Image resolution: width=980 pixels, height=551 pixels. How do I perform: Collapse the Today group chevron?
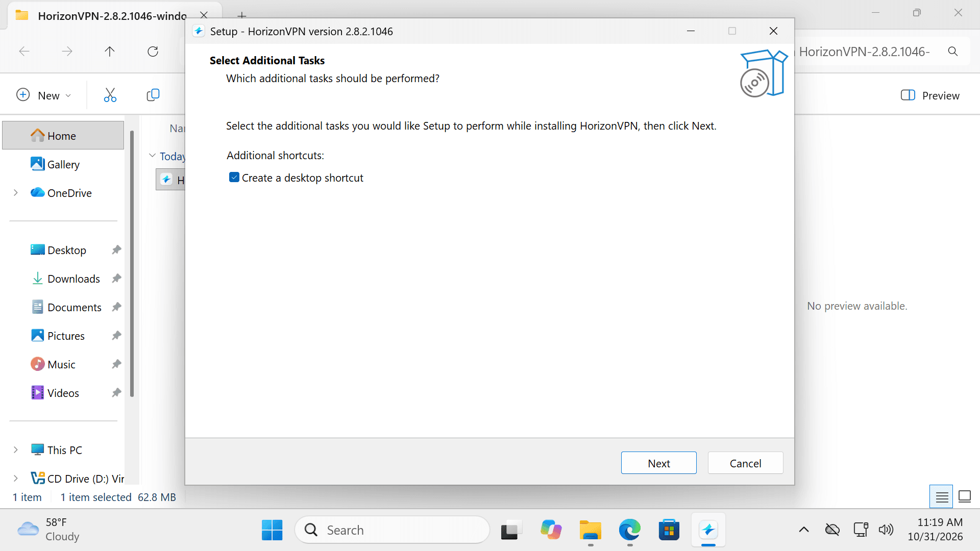coord(152,156)
